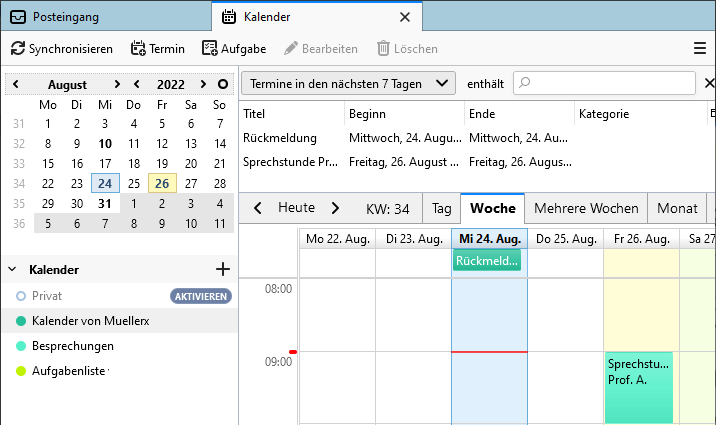Collapse the Kalender list section

coord(13,270)
